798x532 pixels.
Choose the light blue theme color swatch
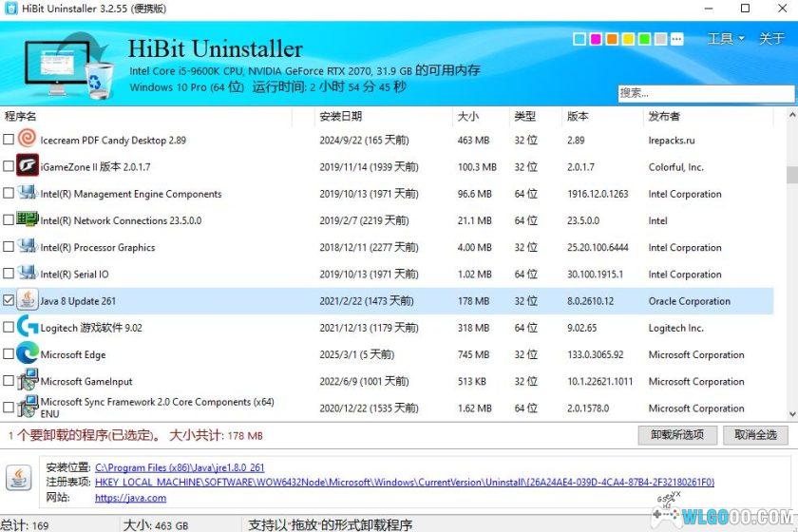[x=579, y=39]
